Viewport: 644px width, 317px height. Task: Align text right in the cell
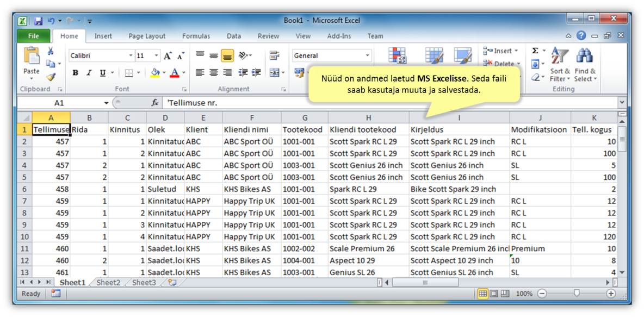point(227,73)
